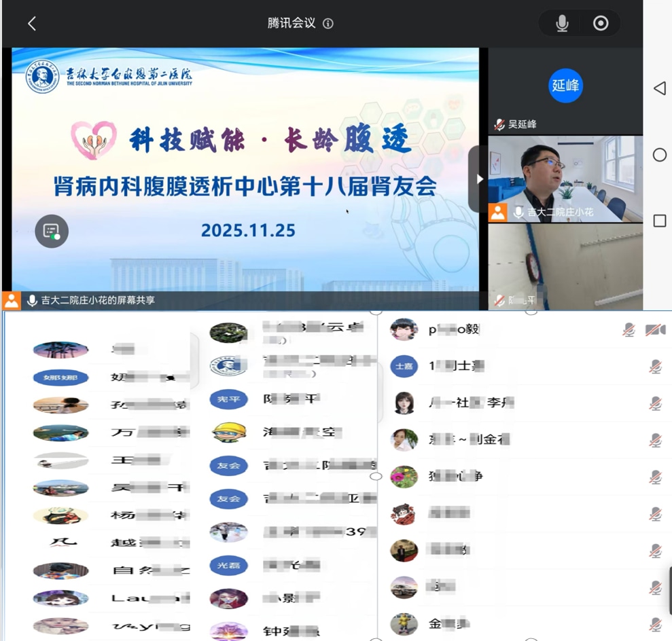Viewport: 672px width, 641px height.
Task: Go back using the top-left arrow
Action: (x=31, y=24)
